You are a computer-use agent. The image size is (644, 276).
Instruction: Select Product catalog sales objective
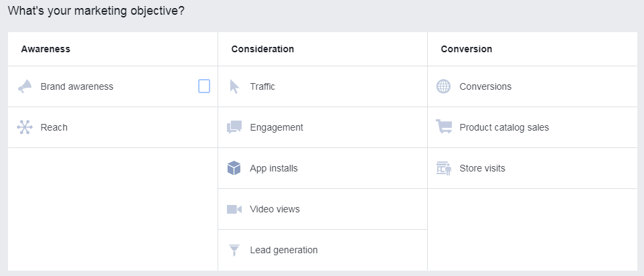point(504,127)
